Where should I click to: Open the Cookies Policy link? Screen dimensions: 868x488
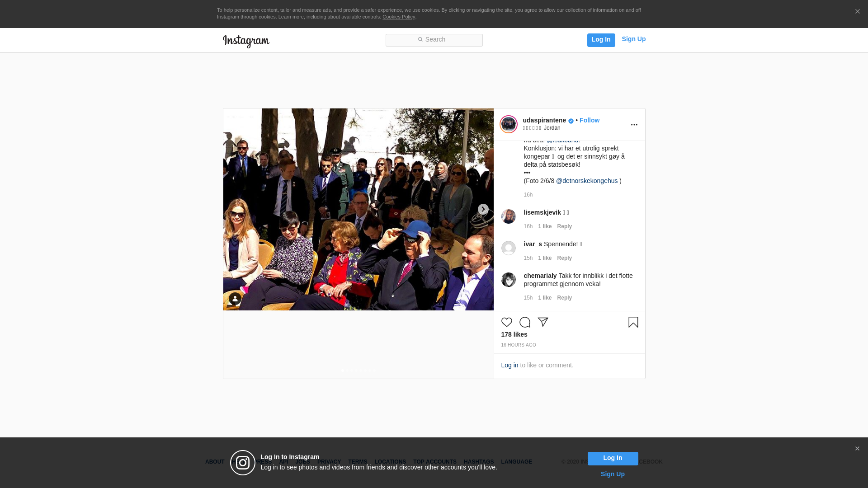point(398,17)
